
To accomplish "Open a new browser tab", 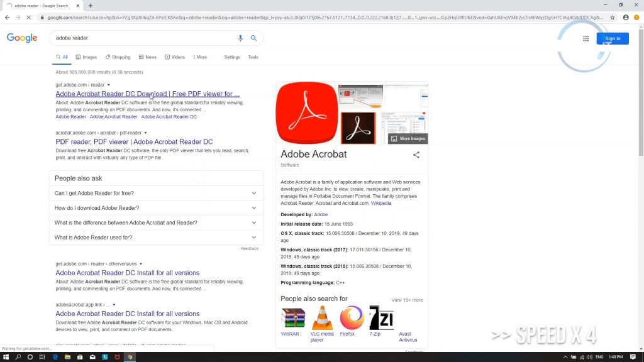I will (x=91, y=6).
